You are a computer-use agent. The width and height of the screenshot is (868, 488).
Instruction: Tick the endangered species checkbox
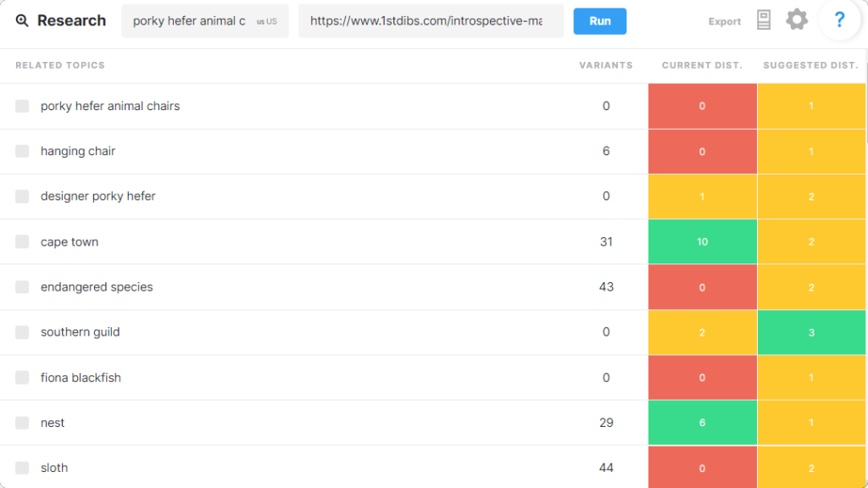point(21,286)
